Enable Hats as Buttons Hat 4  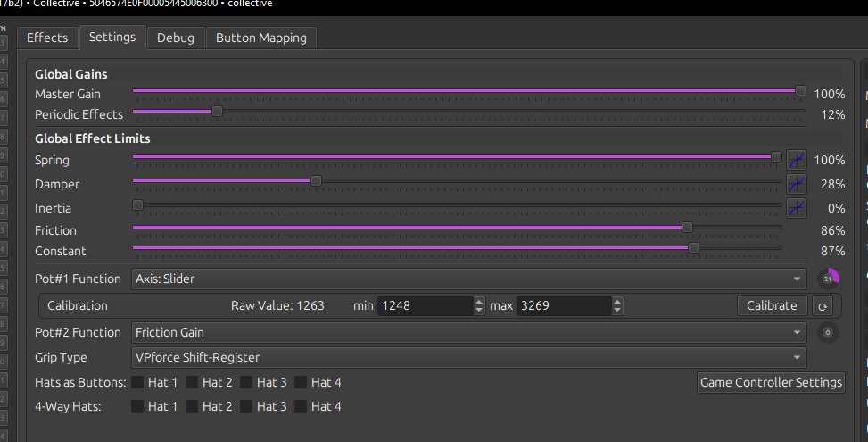[301, 382]
